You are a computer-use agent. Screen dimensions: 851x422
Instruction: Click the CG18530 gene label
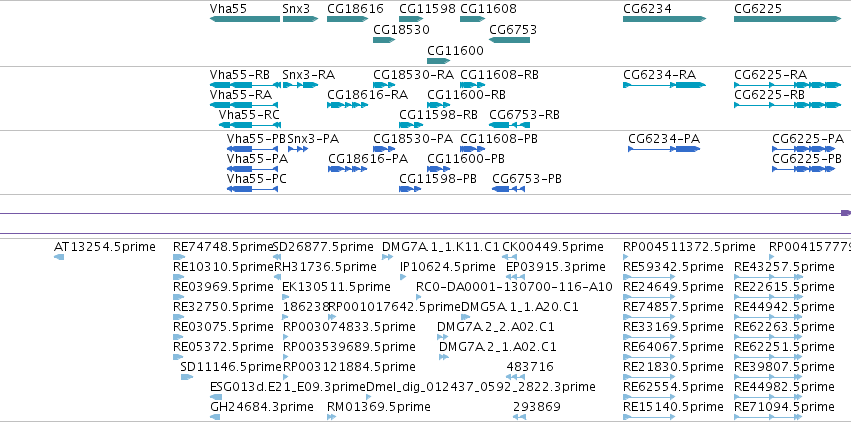pos(401,29)
